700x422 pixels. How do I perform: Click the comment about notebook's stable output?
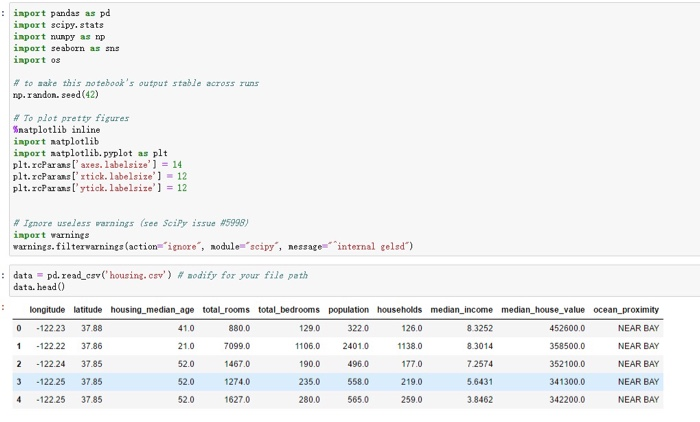[136, 83]
